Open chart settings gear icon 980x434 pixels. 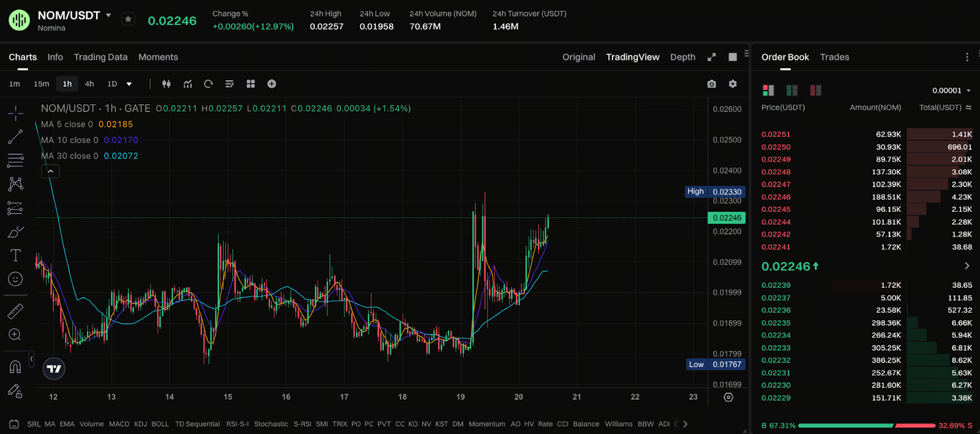[733, 84]
